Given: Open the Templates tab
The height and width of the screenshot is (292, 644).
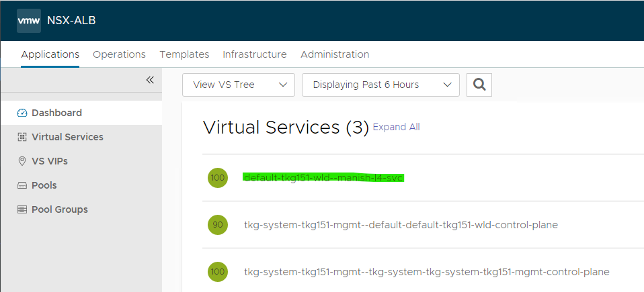Looking at the screenshot, I should (184, 54).
